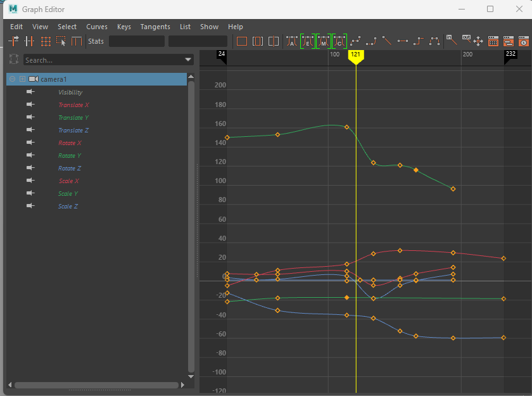Center the view on current time
The image size is (532, 396).
(x=274, y=41)
